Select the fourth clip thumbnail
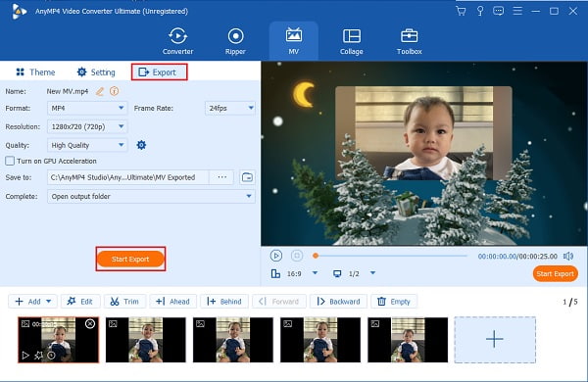Viewport: 588px width, 382px height. pyautogui.click(x=320, y=340)
